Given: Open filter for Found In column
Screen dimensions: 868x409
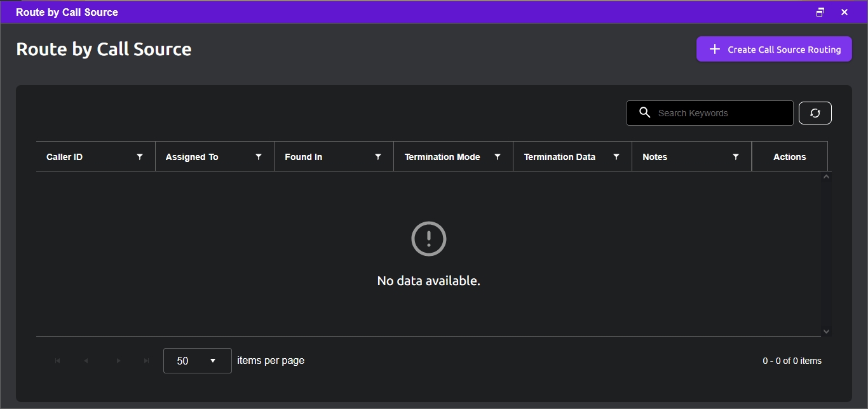Looking at the screenshot, I should click(378, 157).
